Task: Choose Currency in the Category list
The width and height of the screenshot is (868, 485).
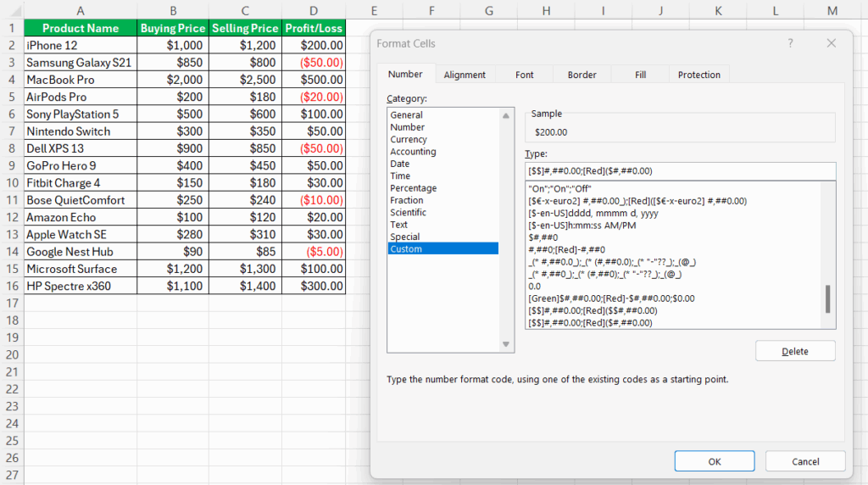Action: pyautogui.click(x=409, y=140)
